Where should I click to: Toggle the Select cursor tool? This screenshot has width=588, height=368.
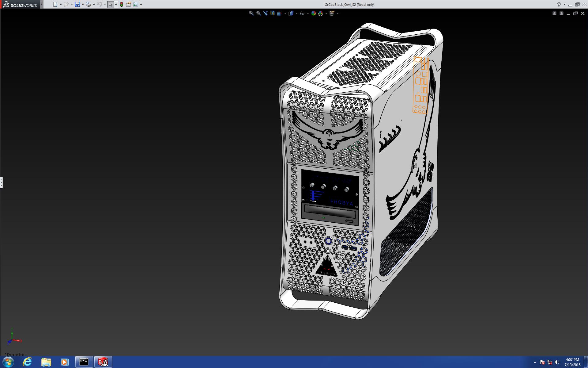pyautogui.click(x=110, y=4)
